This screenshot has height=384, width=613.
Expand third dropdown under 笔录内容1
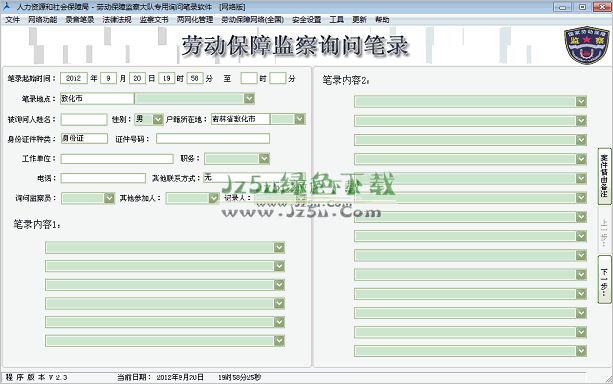[x=279, y=285]
